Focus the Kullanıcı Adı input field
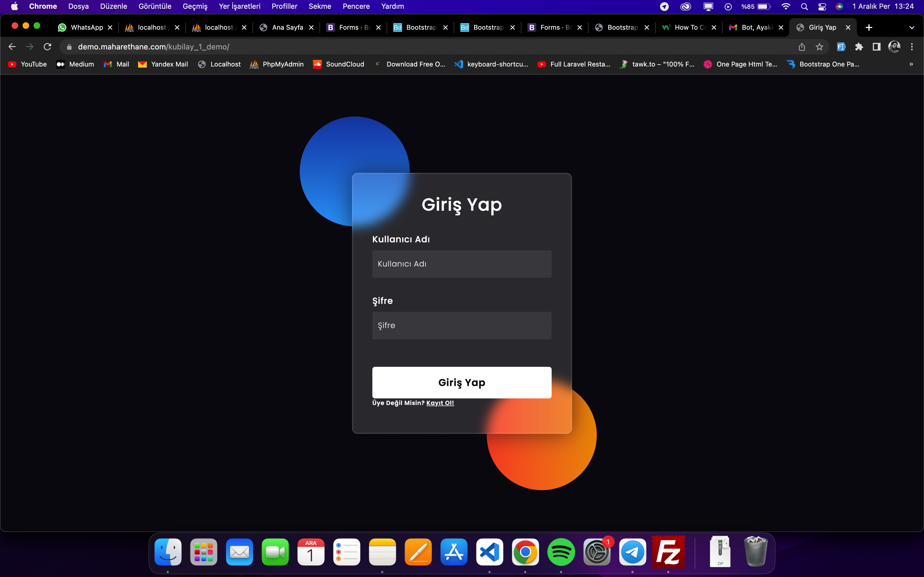The height and width of the screenshot is (577, 924). [462, 264]
